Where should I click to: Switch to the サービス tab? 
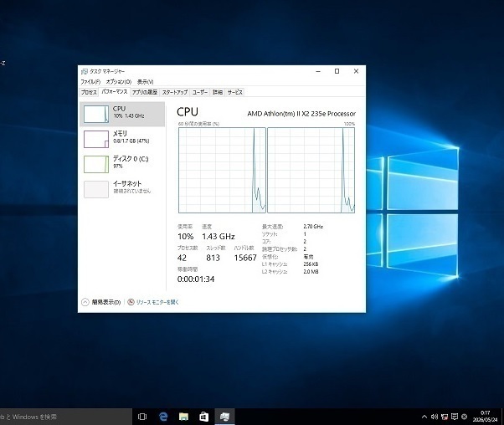pyautogui.click(x=234, y=92)
